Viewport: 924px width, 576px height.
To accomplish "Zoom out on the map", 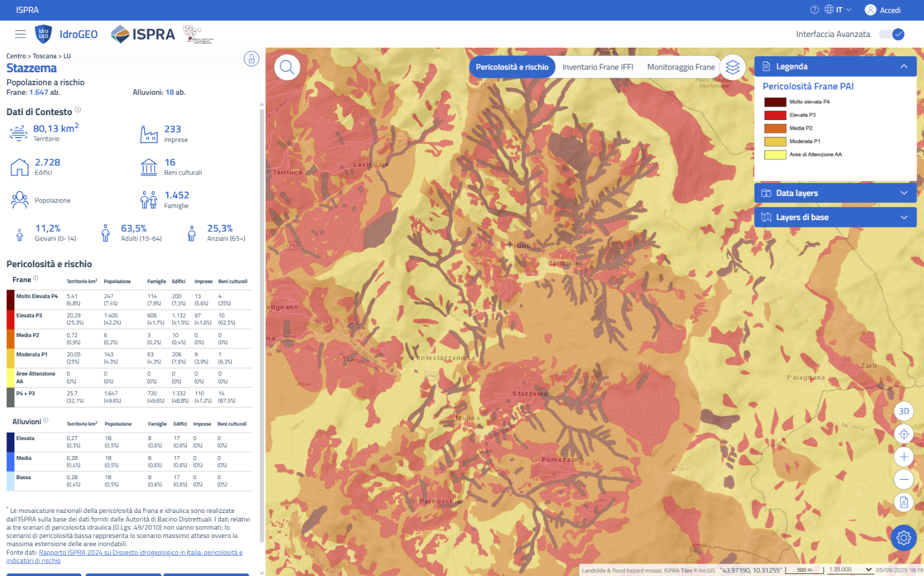I will pos(904,479).
